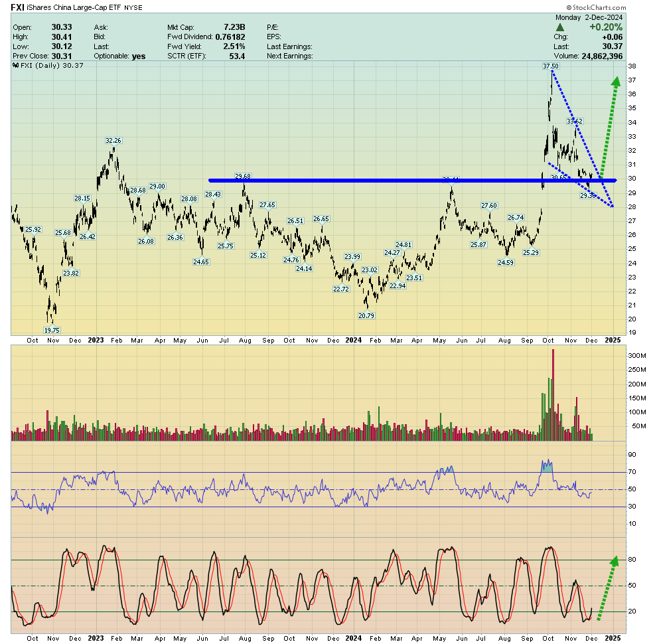
Task: Click the Fwd Yield value 2.51%
Action: [234, 46]
